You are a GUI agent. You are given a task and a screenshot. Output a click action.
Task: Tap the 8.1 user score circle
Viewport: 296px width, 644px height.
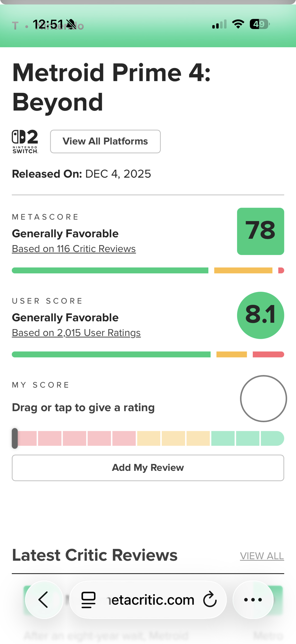point(260,315)
